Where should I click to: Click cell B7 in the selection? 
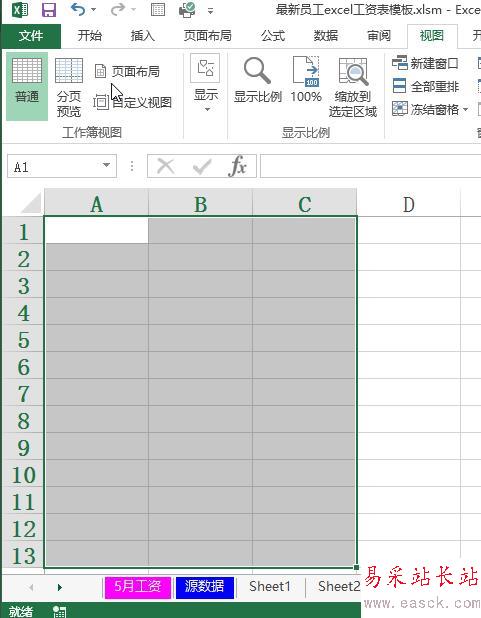[200, 392]
